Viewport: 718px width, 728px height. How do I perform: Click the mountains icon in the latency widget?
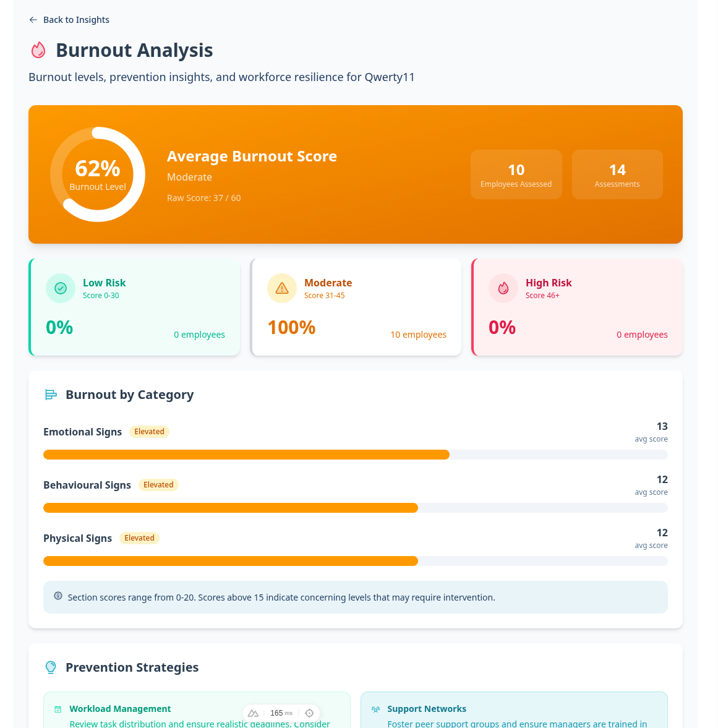point(253,713)
